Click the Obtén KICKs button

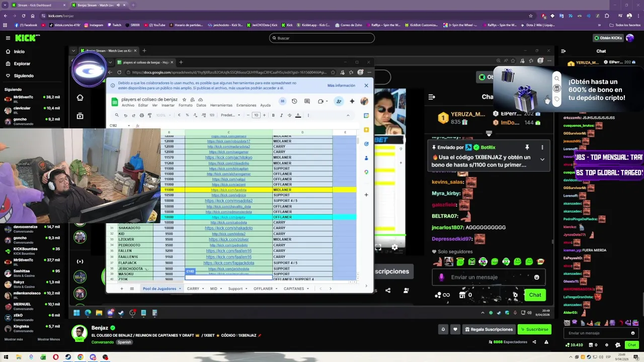tap(608, 38)
